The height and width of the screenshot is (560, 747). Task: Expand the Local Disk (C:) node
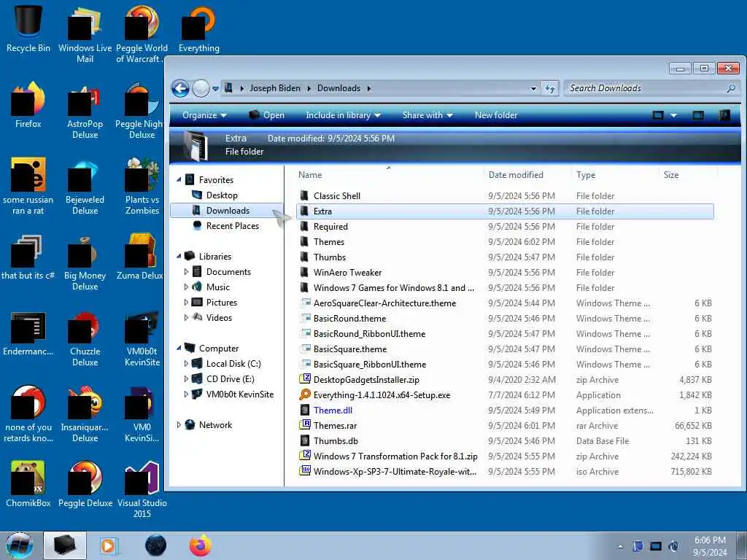click(186, 364)
